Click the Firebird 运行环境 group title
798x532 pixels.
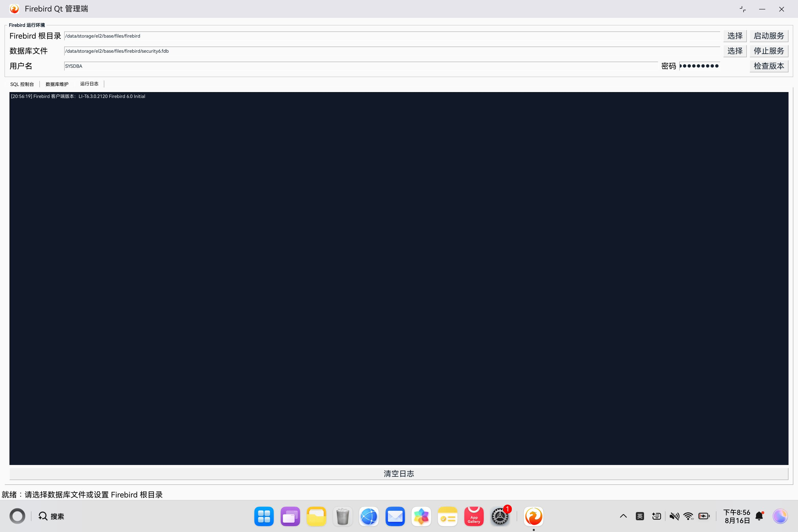[x=27, y=25]
